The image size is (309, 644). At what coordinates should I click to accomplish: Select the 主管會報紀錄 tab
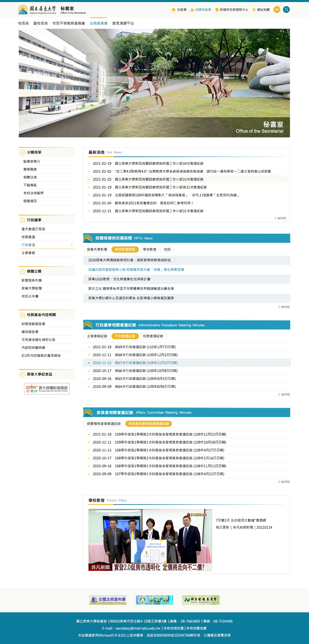(97, 336)
